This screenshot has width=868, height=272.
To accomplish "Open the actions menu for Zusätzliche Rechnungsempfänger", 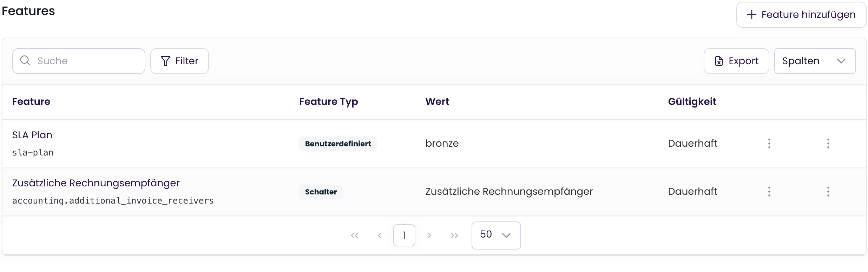I will coord(828,192).
